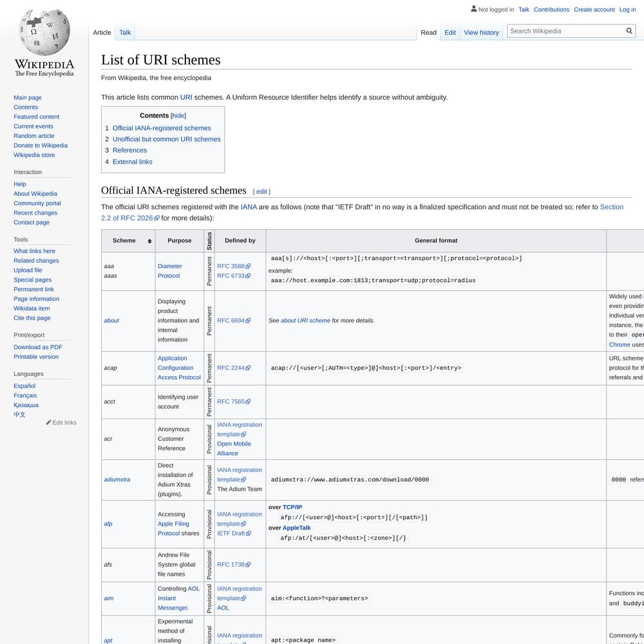Jump to Unofficial but common URI schemes
The image size is (644, 644).
166,139
